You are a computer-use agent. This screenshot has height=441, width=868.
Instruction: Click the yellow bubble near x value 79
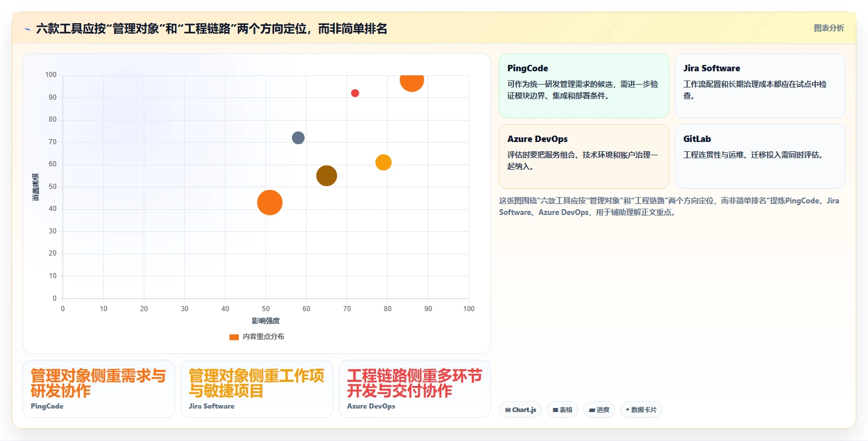pyautogui.click(x=383, y=162)
